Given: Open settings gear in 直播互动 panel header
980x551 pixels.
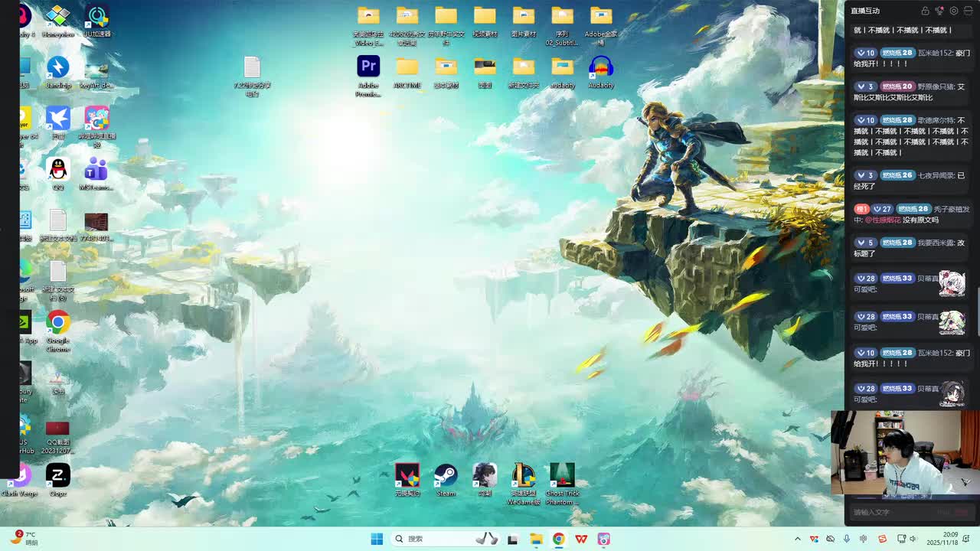Looking at the screenshot, I should click(954, 11).
